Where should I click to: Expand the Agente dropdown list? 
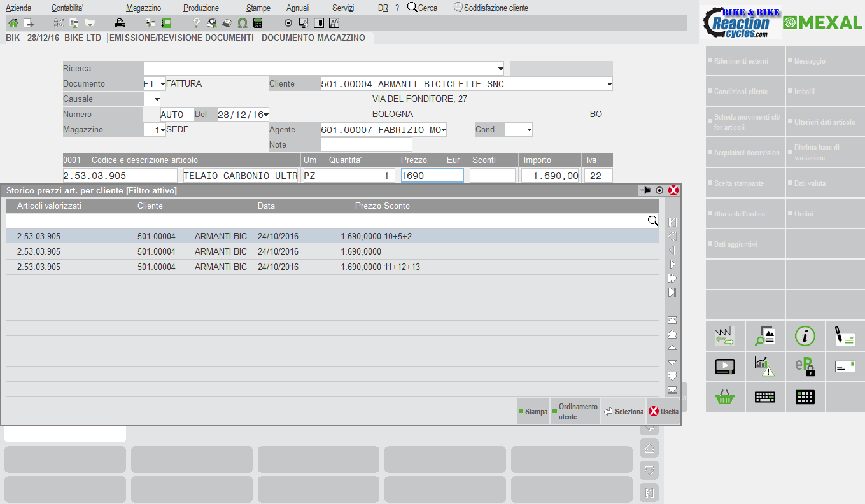tap(442, 130)
